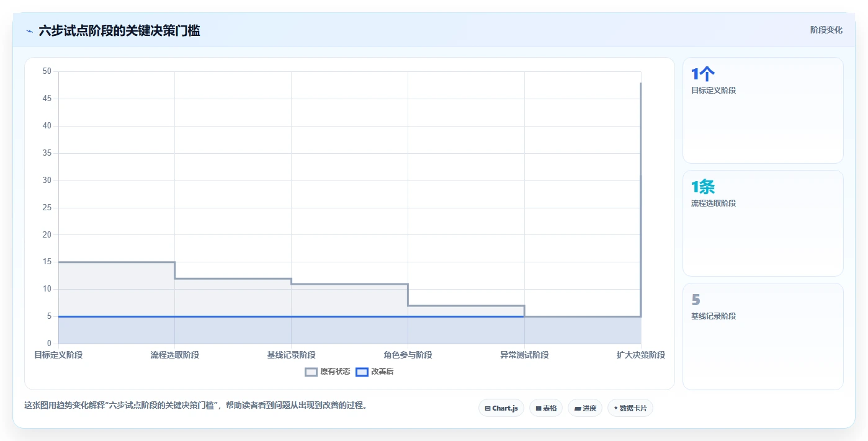Click the chart title 六步试点阶段的关键决策门槛

(x=119, y=30)
